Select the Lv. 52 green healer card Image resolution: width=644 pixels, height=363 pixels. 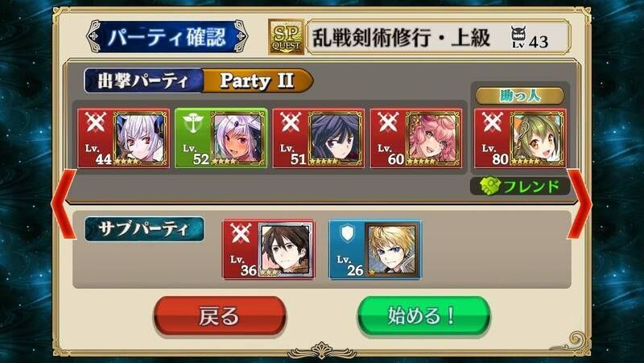coord(221,138)
